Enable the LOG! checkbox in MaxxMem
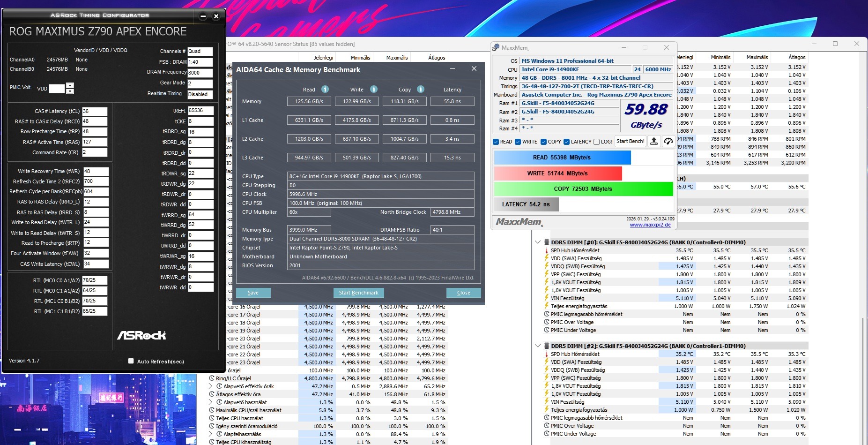 click(596, 142)
